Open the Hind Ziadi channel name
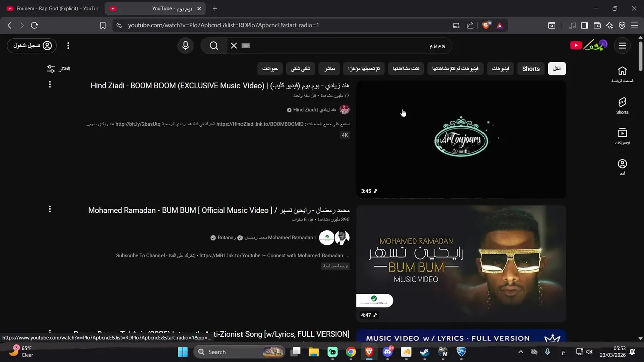The image size is (644, 362). 314,110
